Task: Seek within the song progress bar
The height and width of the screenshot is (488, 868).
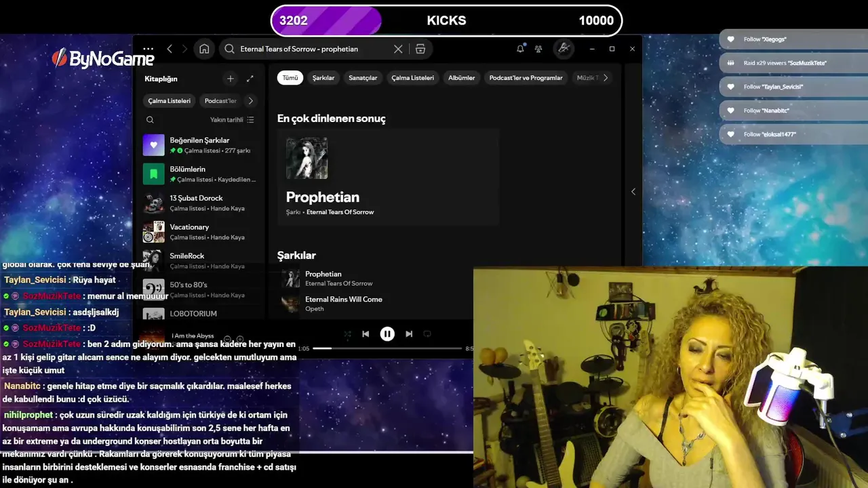Action: point(387,348)
